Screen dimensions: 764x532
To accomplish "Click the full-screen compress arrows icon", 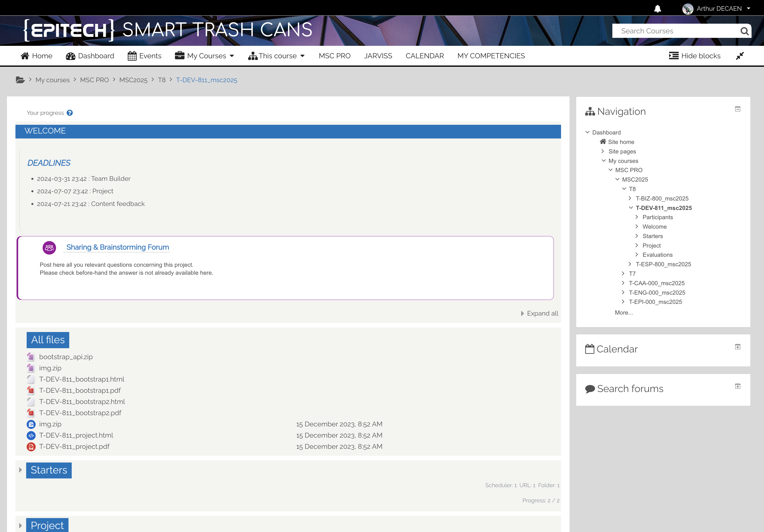I will pos(739,56).
